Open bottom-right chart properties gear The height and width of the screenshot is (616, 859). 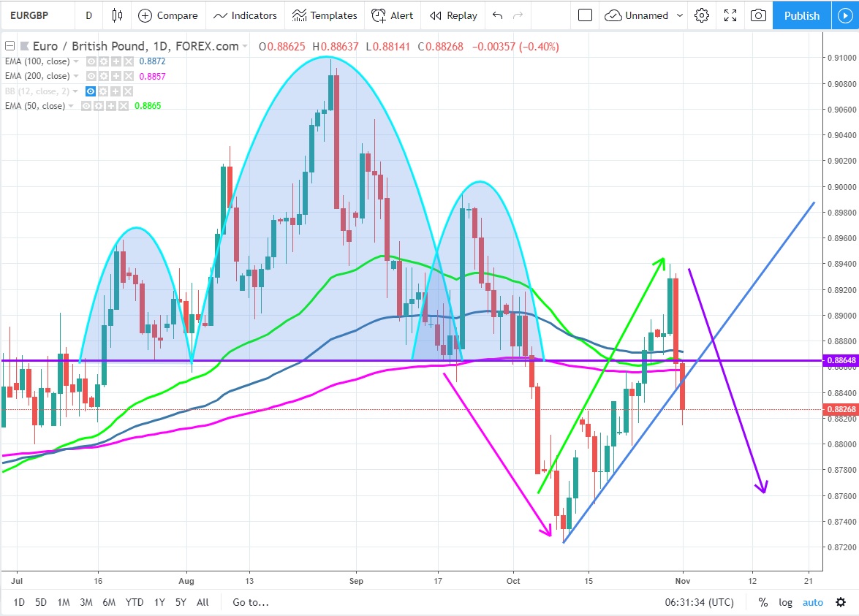pos(841,602)
